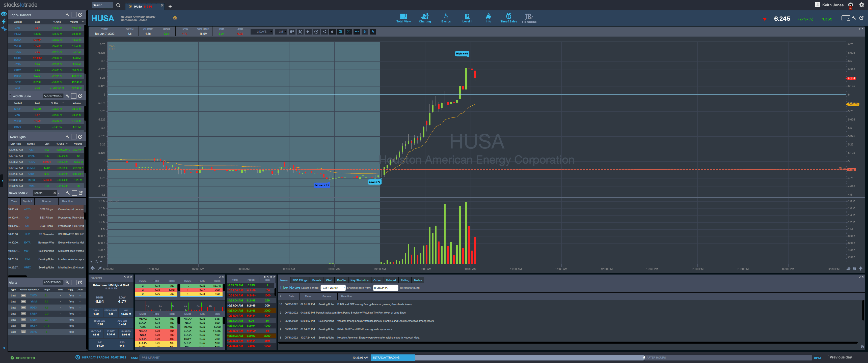Click the Houston American Energy skyrockets headline

(378, 337)
